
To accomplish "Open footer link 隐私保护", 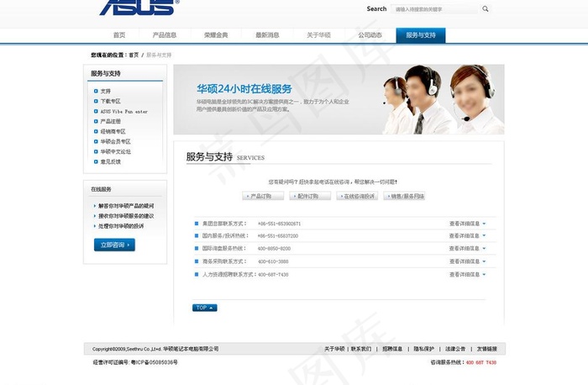I will [x=423, y=349].
